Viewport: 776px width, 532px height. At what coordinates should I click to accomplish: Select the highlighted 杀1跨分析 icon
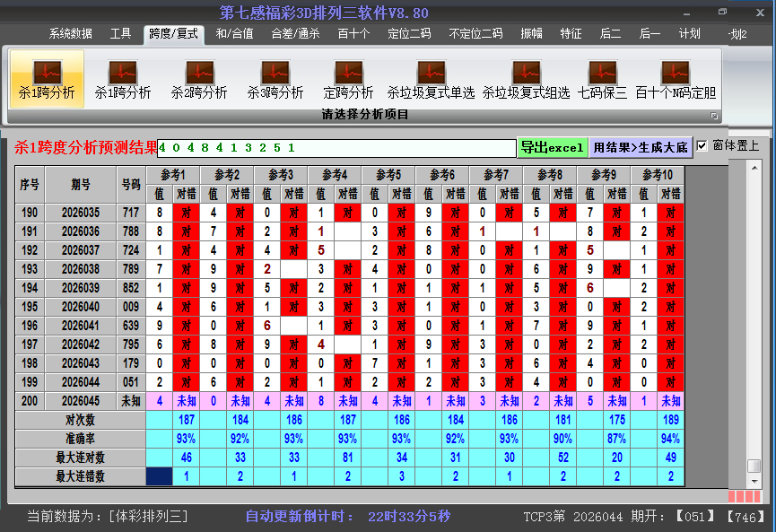coord(47,79)
